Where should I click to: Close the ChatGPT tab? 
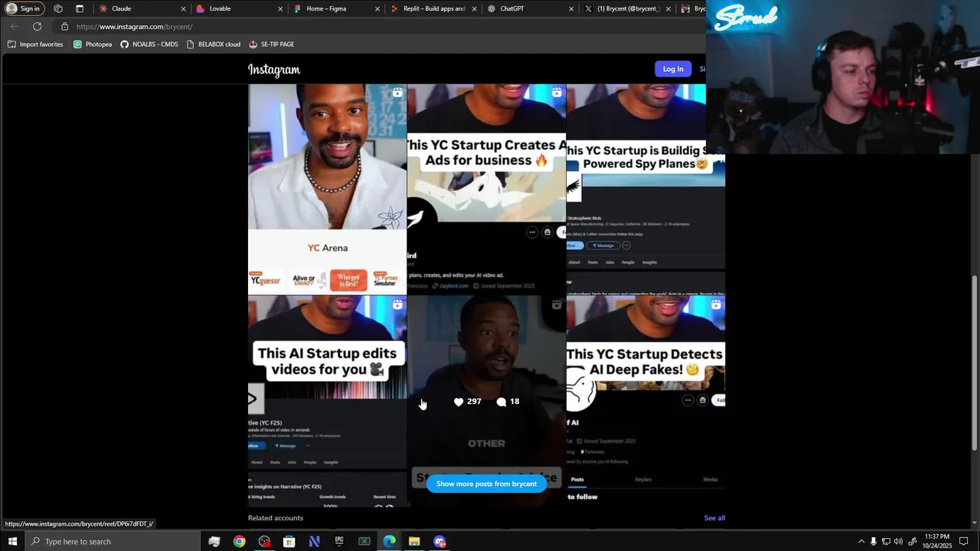(x=571, y=8)
